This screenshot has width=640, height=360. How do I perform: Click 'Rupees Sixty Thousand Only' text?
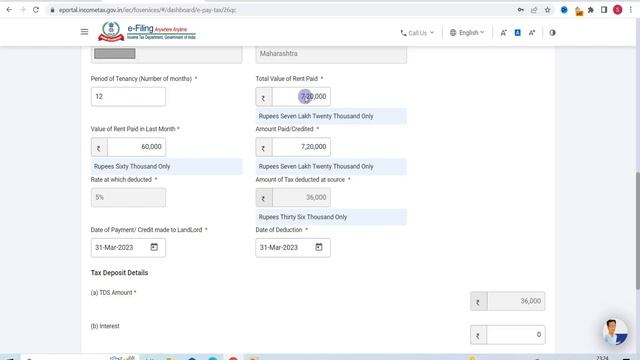[132, 167]
